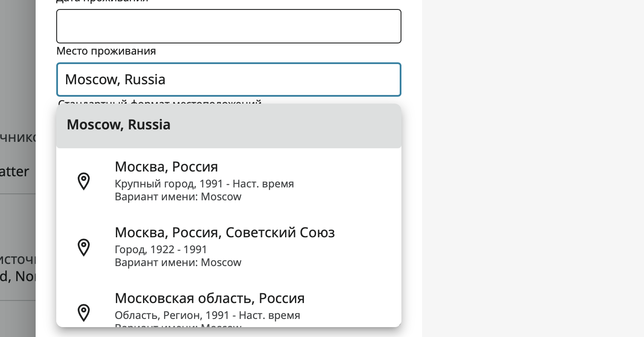Click the partly hidden "atter" text behind dialog

15,172
